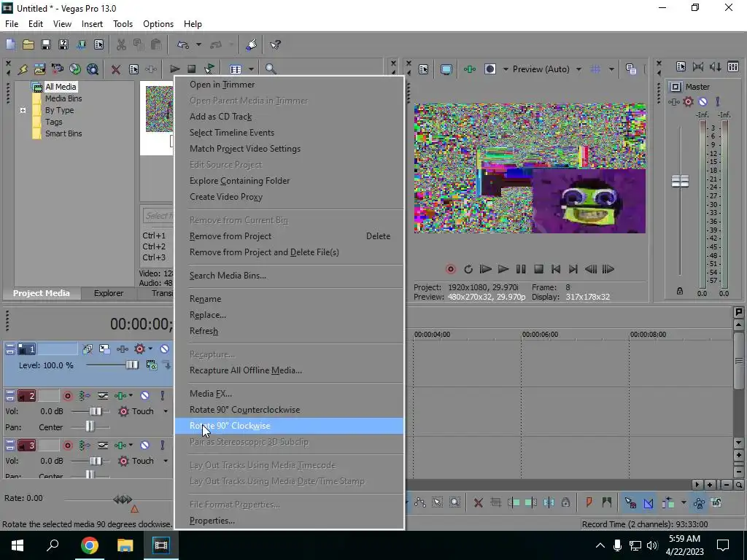The width and height of the screenshot is (747, 560).
Task: Click the Import Media icon
Action: [x=39, y=69]
